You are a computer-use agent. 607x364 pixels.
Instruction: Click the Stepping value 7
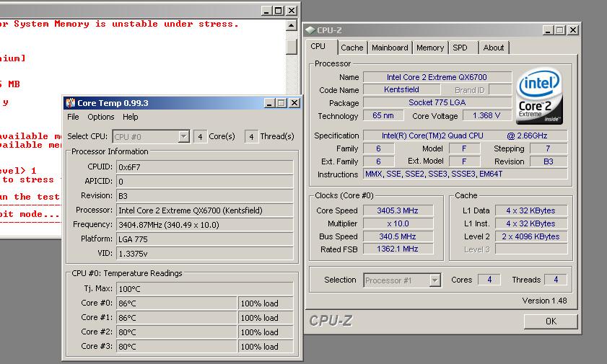point(548,148)
